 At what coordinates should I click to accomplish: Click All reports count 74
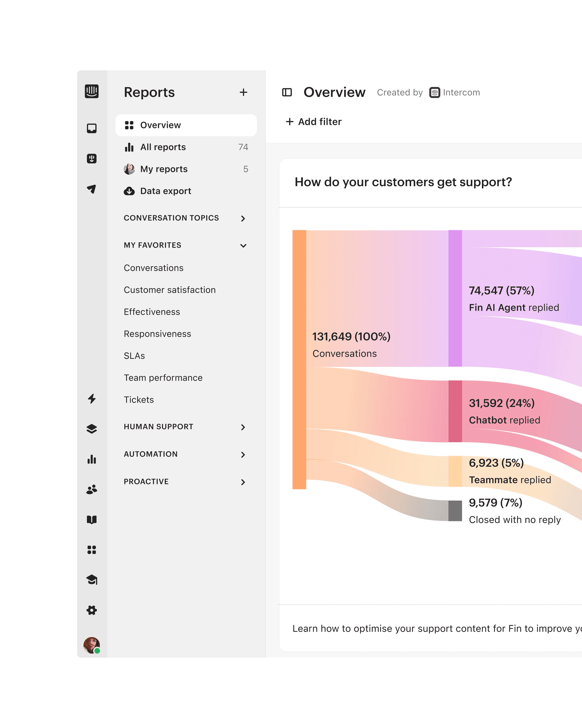243,147
